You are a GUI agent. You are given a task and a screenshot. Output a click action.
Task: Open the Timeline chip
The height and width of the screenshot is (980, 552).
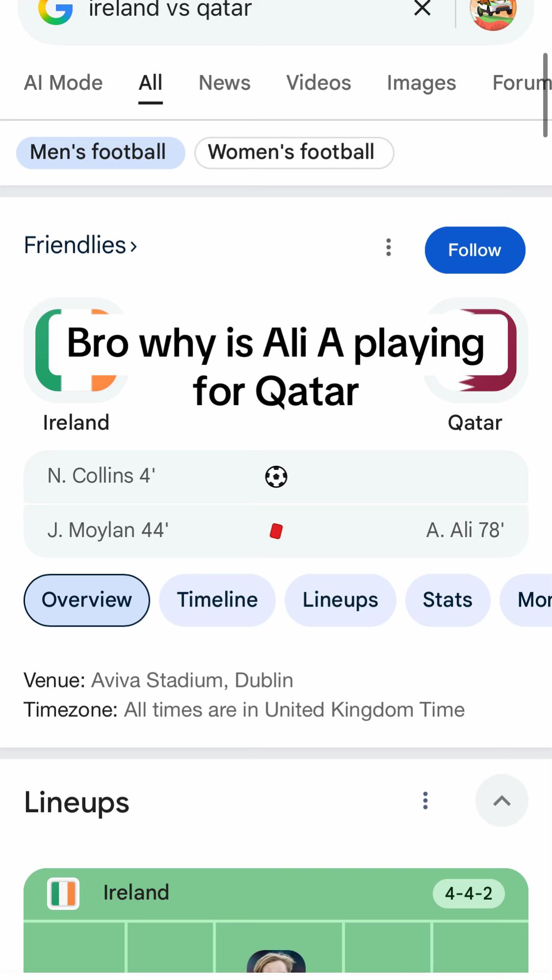(217, 600)
